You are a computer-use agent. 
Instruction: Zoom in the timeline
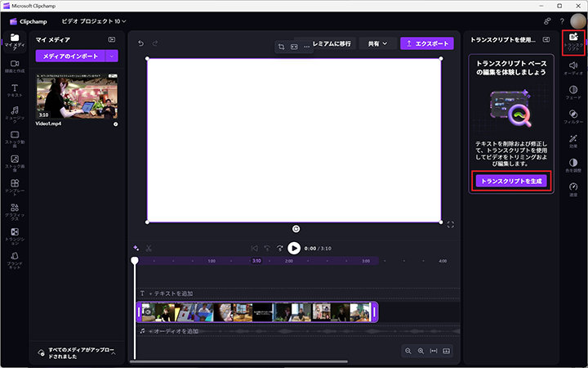coord(421,351)
